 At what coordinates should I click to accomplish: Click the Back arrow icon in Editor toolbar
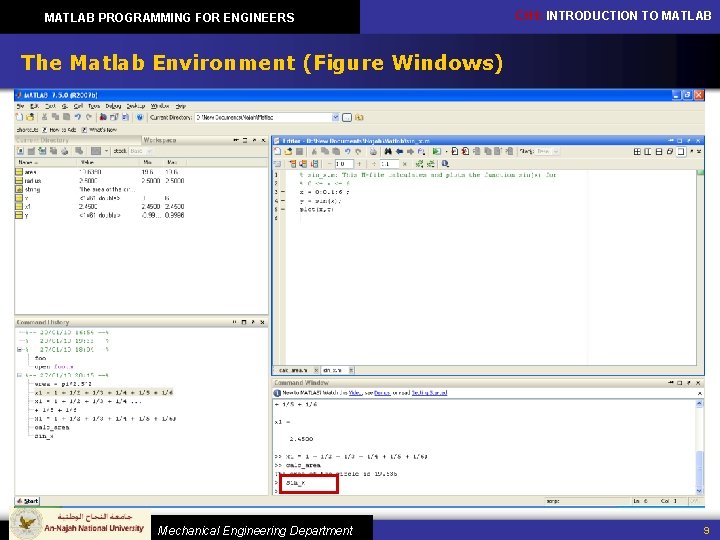click(x=399, y=152)
